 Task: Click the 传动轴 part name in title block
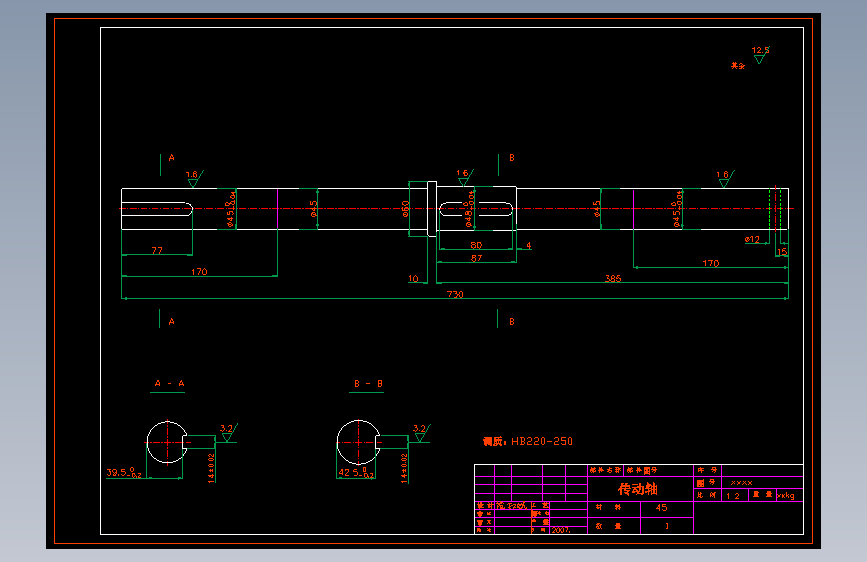638,489
